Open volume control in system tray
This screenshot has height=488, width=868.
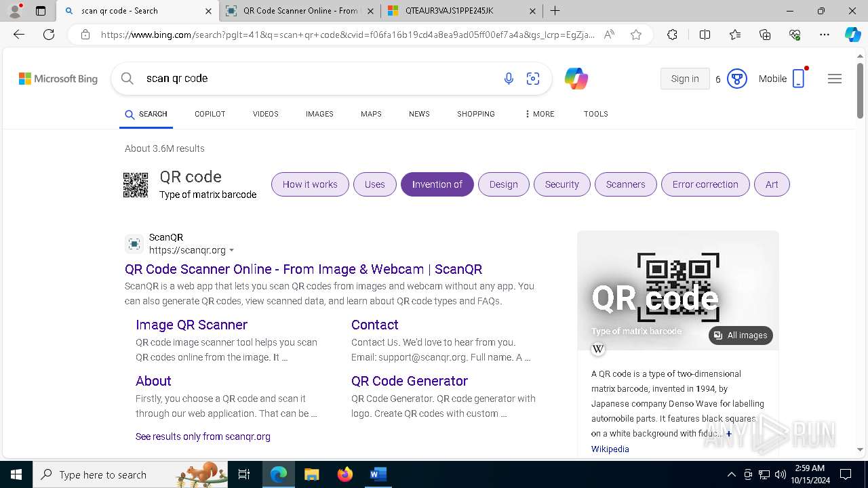pyautogui.click(x=781, y=474)
